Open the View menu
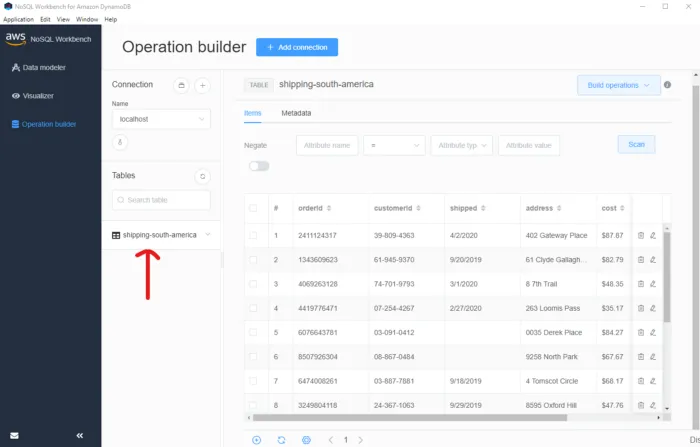Viewport: 700px width, 447px height. [63, 20]
